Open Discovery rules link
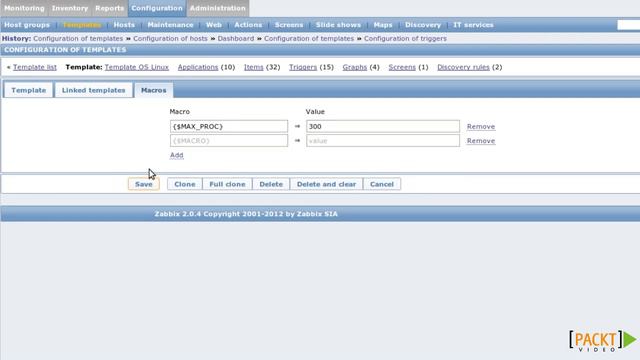This screenshot has height=360, width=640. (463, 67)
